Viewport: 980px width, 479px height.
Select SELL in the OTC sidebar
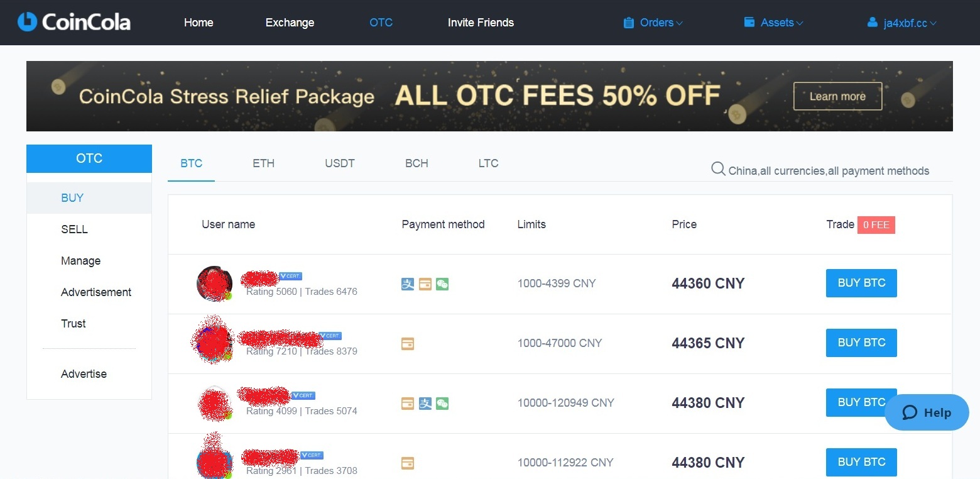point(74,229)
